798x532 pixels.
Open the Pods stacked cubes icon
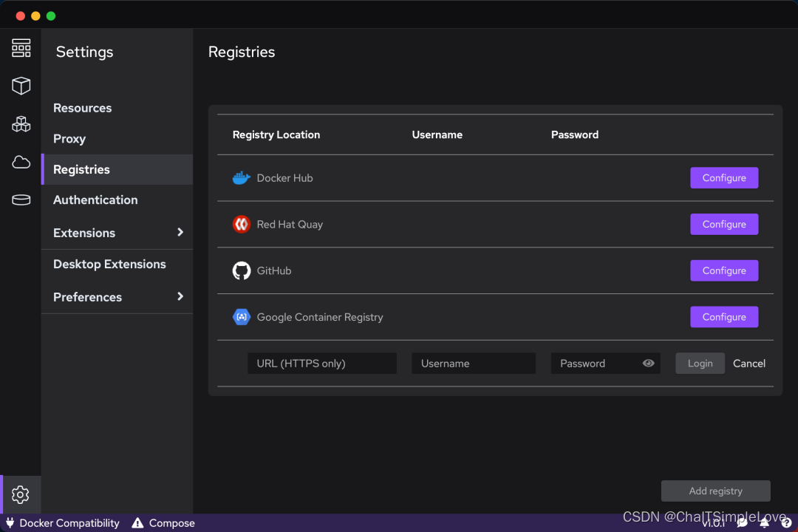(x=21, y=123)
